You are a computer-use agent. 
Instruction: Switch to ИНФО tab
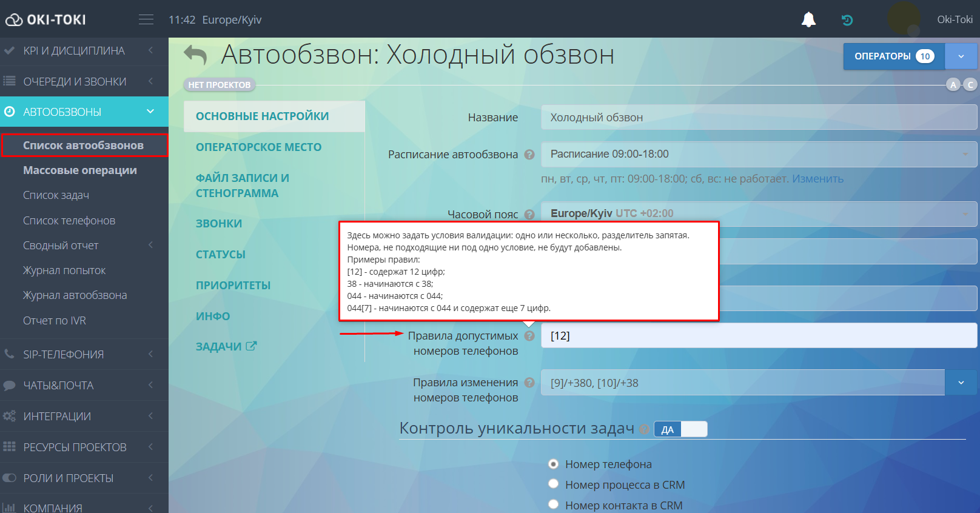pyautogui.click(x=213, y=317)
